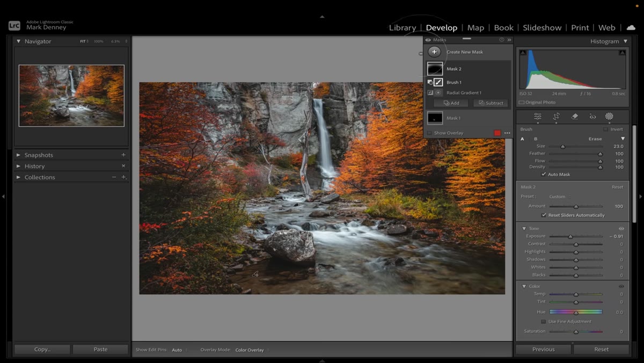Click the Copy... button

42,349
